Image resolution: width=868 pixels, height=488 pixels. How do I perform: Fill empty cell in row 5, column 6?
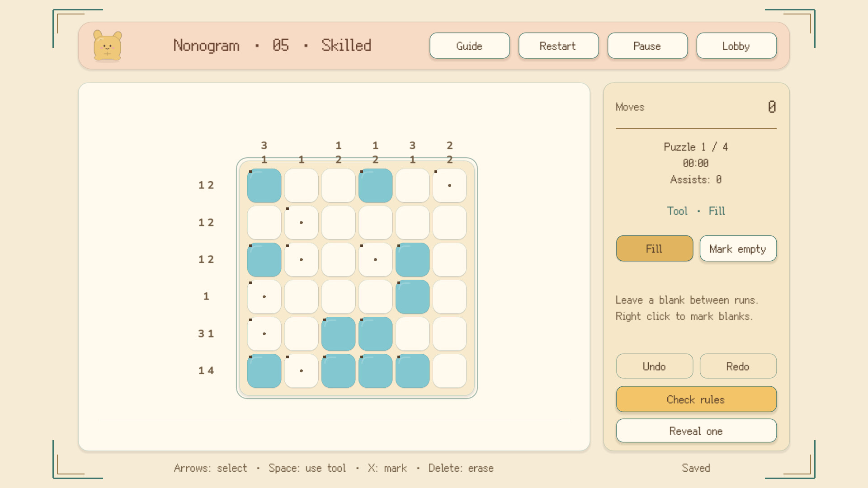tap(449, 333)
